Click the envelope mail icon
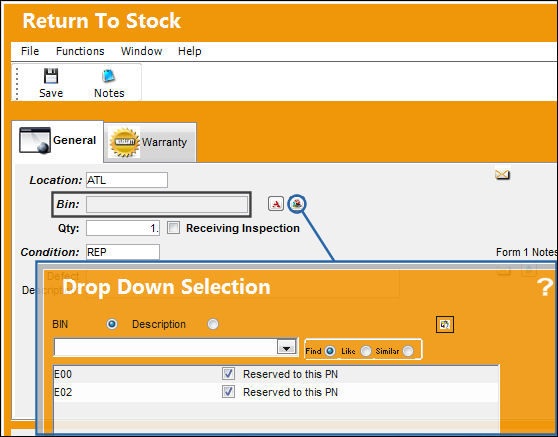This screenshot has width=558, height=437. (x=502, y=175)
